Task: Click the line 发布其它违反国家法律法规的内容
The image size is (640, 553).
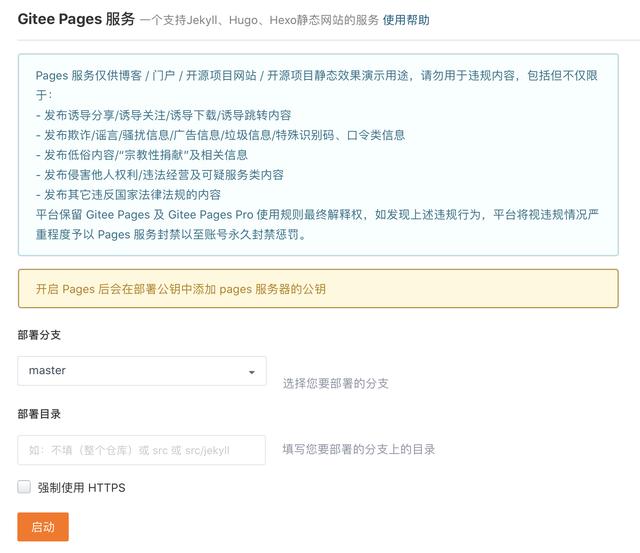Action: (128, 195)
